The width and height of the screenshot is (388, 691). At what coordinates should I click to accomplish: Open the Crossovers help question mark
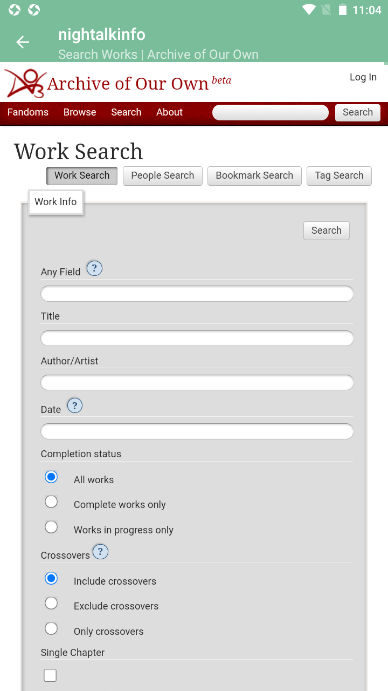coord(101,552)
